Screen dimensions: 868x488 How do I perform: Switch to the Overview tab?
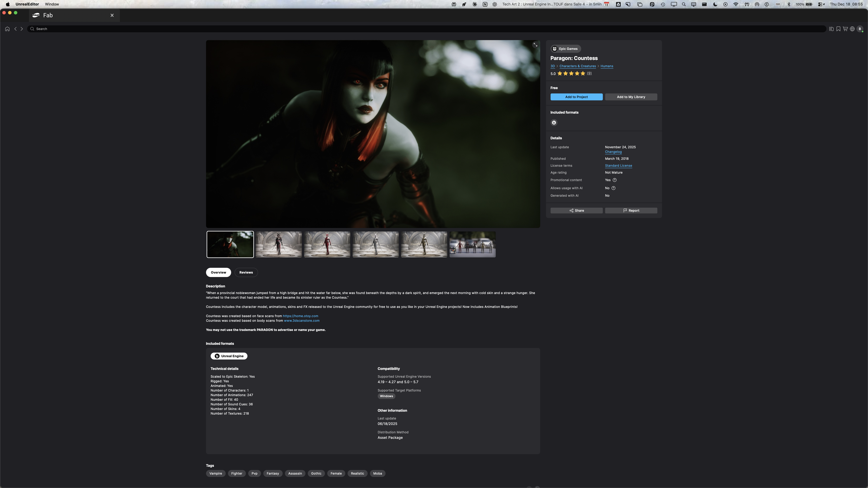tap(218, 272)
